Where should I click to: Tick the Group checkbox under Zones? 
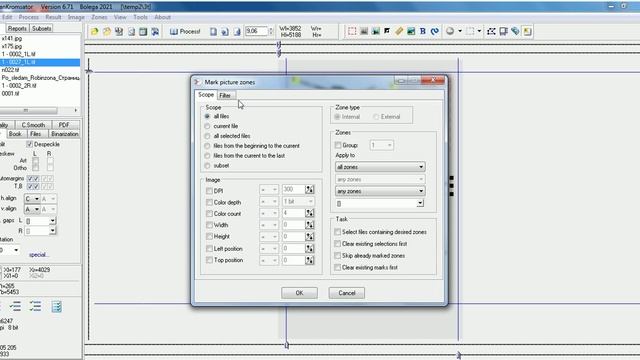click(x=338, y=145)
